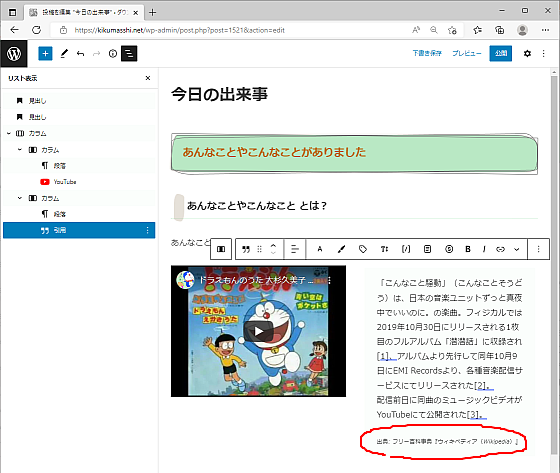Open browser settings and more menu
Image resolution: width=560 pixels, height=473 pixels.
545,30
